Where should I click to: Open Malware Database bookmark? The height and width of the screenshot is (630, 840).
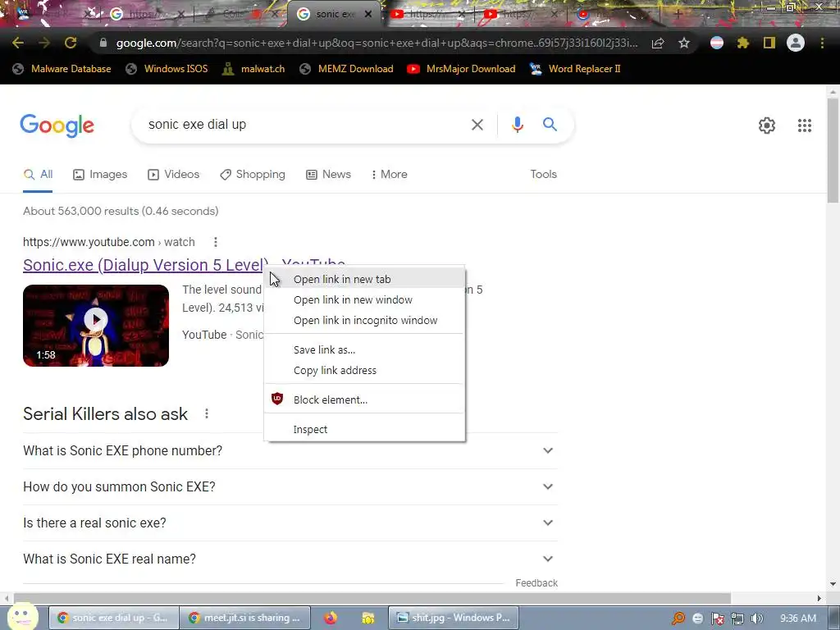(62, 69)
